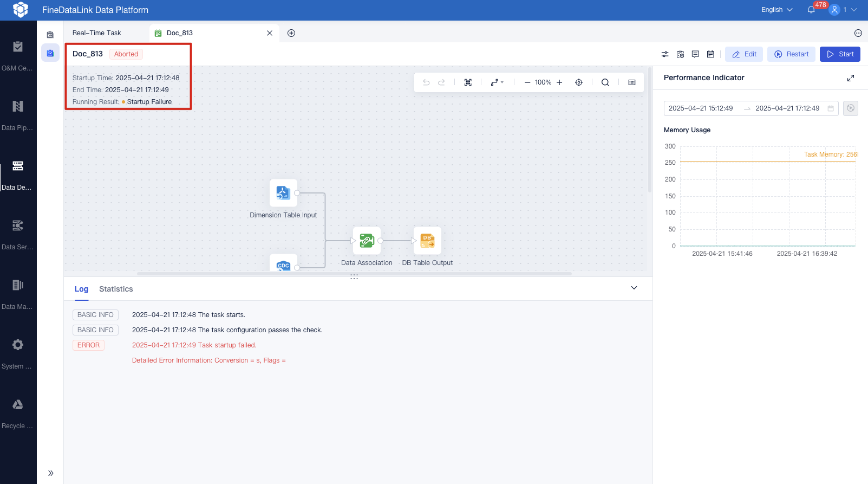Click the locate/center canvas icon
Screen dimensions: 868x484
pyautogui.click(x=579, y=82)
